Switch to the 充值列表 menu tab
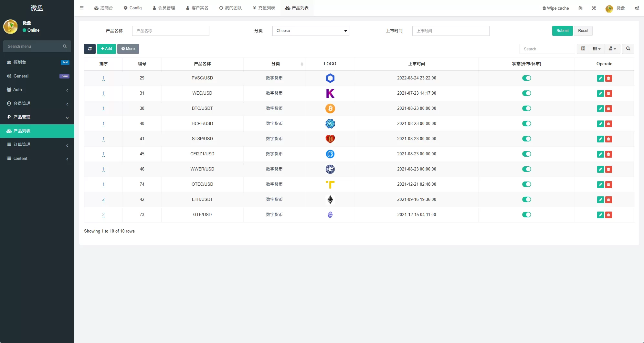The height and width of the screenshot is (343, 644). (264, 8)
